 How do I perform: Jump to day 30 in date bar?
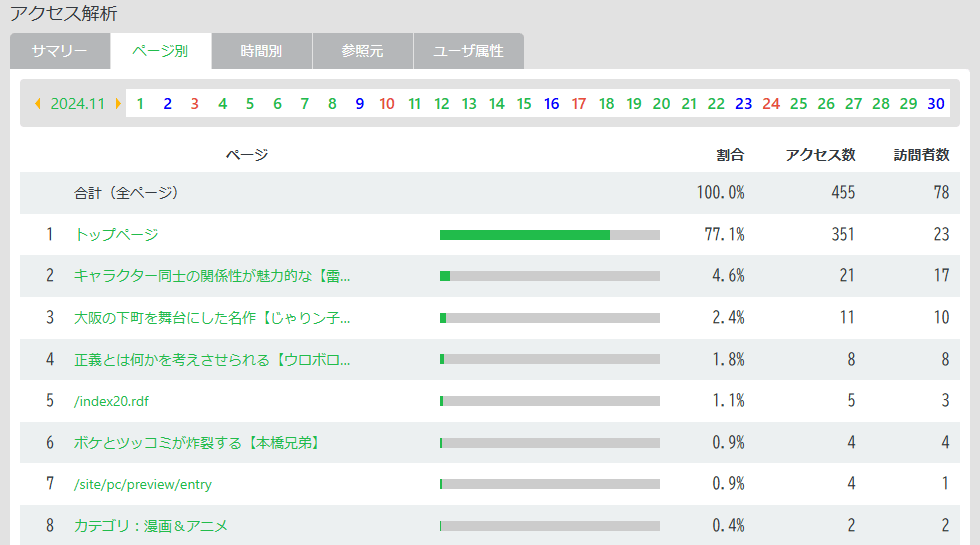click(x=935, y=104)
